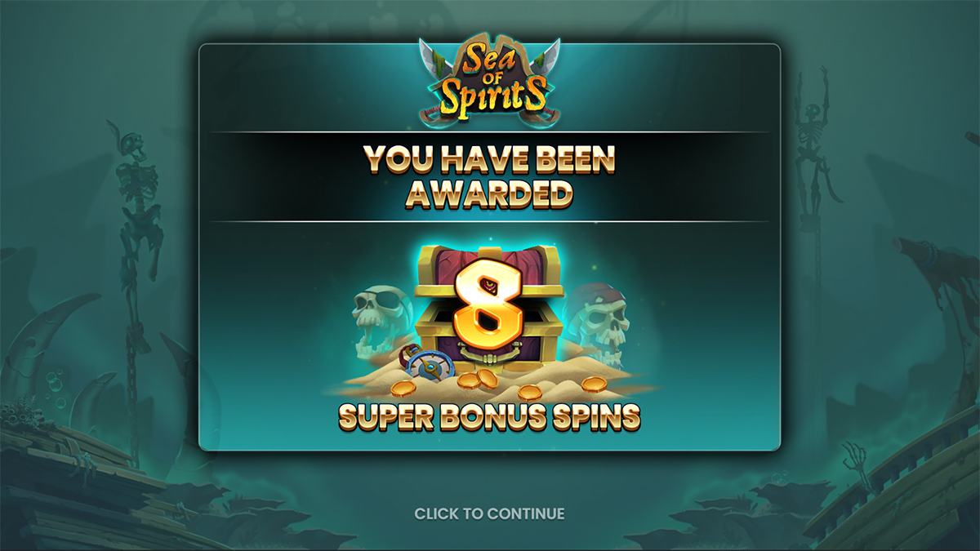Click the 'Super Bonus Spins' text
Viewport: 980px width, 551px height.
pyautogui.click(x=489, y=417)
